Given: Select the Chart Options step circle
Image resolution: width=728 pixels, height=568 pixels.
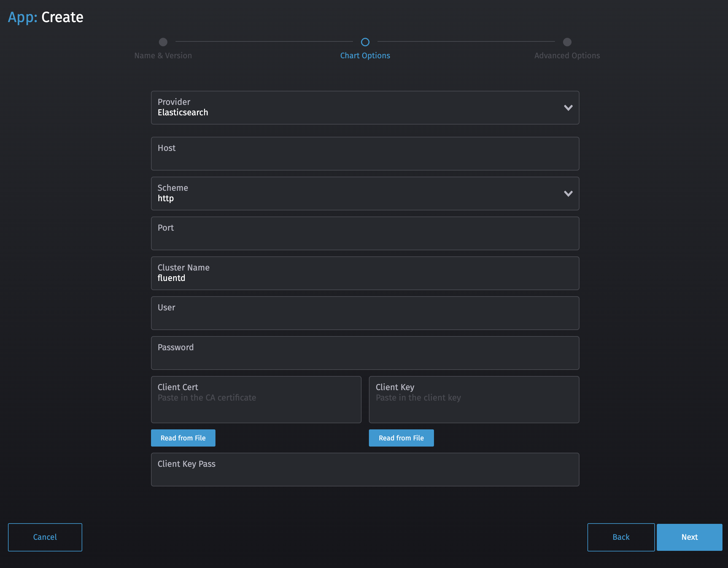Looking at the screenshot, I should pos(365,42).
